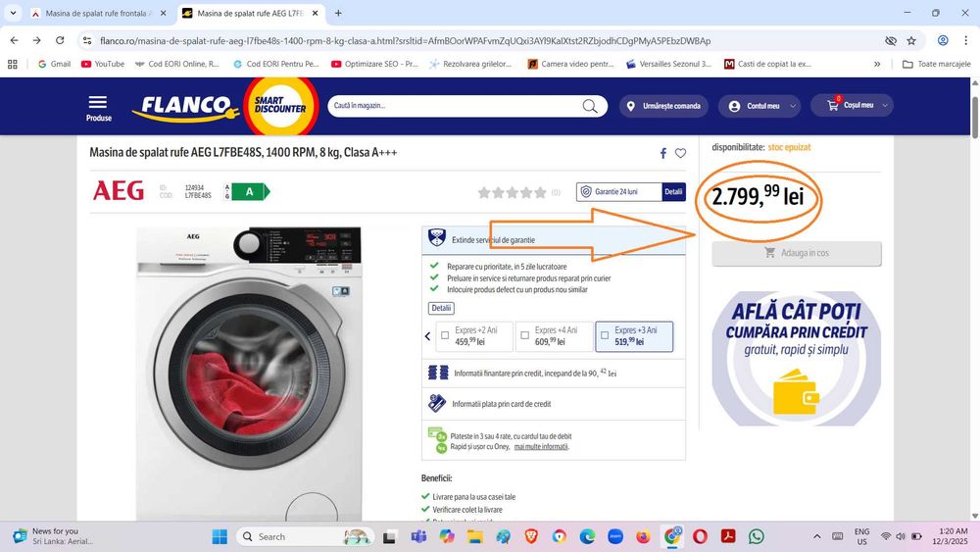Show previous warranty options with left chevron
The image size is (980, 552).
427,336
